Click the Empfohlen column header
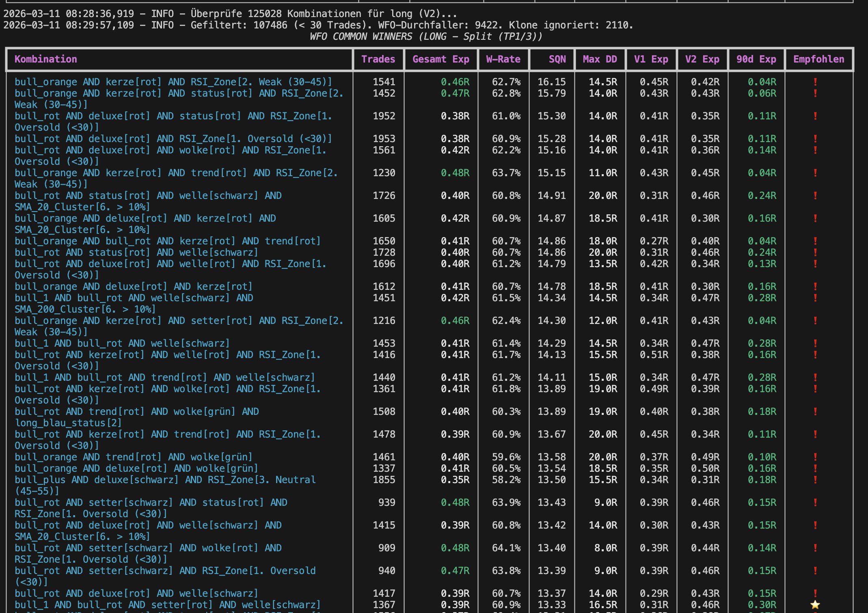Screen dimensions: 868x613 (x=818, y=59)
